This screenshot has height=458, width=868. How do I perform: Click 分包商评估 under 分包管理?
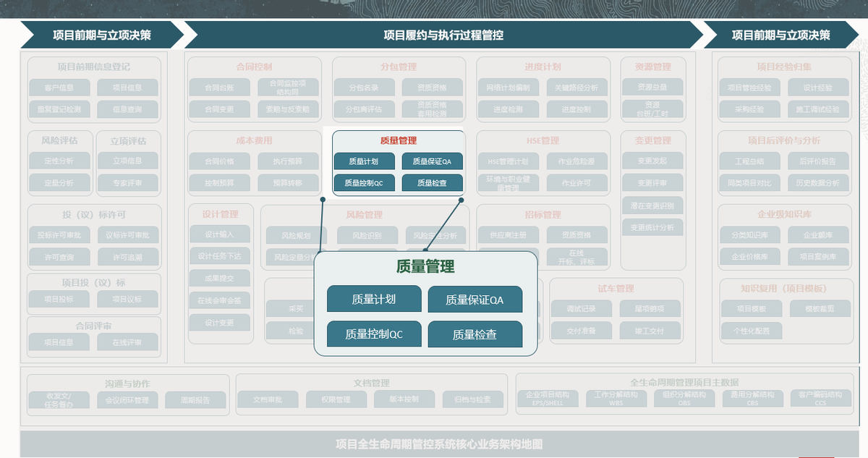coord(364,109)
